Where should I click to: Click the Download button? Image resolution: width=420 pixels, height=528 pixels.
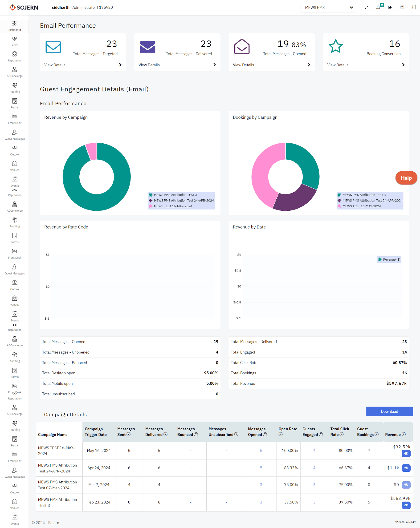389,411
